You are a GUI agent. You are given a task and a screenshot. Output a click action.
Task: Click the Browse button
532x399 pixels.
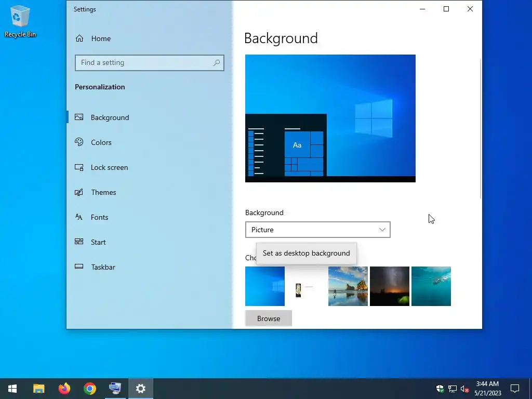269,318
